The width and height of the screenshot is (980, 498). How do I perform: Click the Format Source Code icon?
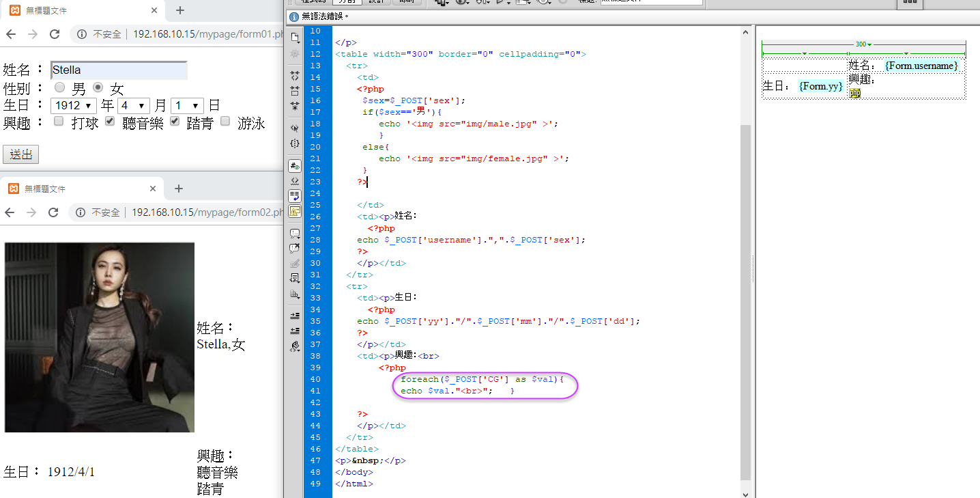(295, 346)
